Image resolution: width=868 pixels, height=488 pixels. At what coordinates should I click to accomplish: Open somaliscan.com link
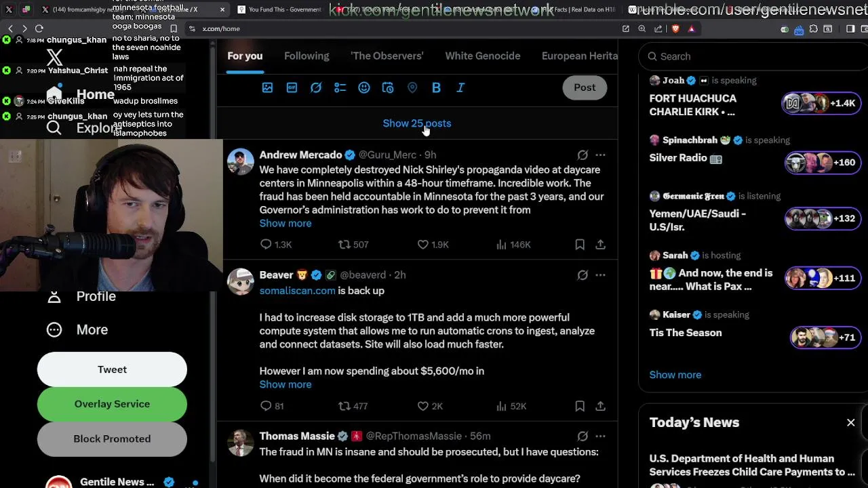pyautogui.click(x=297, y=290)
